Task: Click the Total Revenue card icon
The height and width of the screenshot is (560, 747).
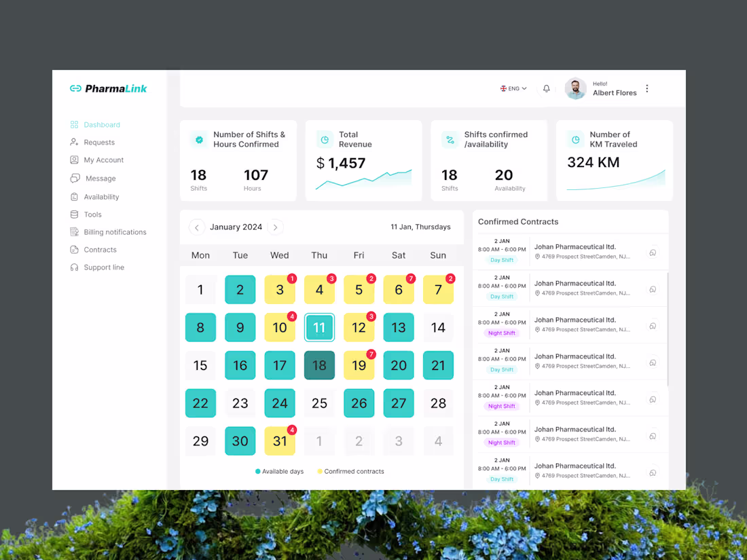Action: tap(325, 140)
